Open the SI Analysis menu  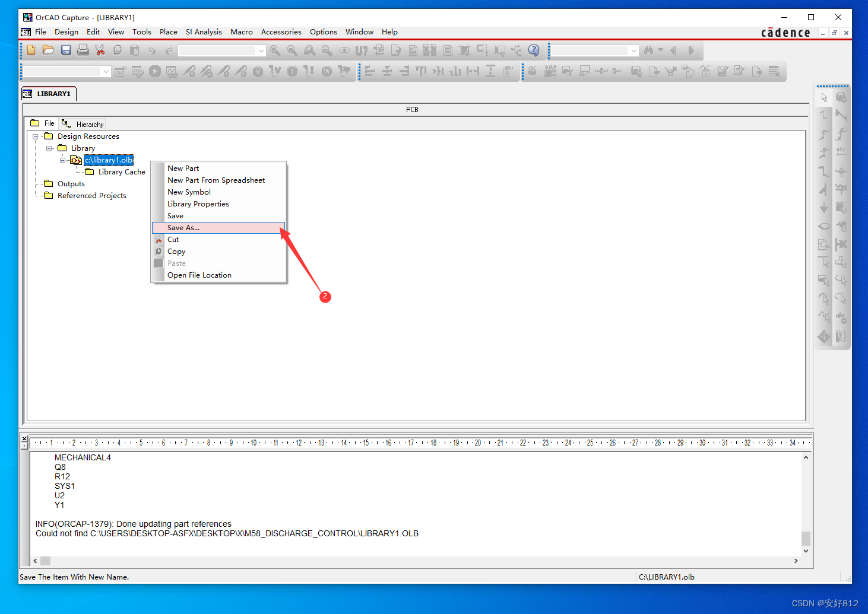coord(204,32)
